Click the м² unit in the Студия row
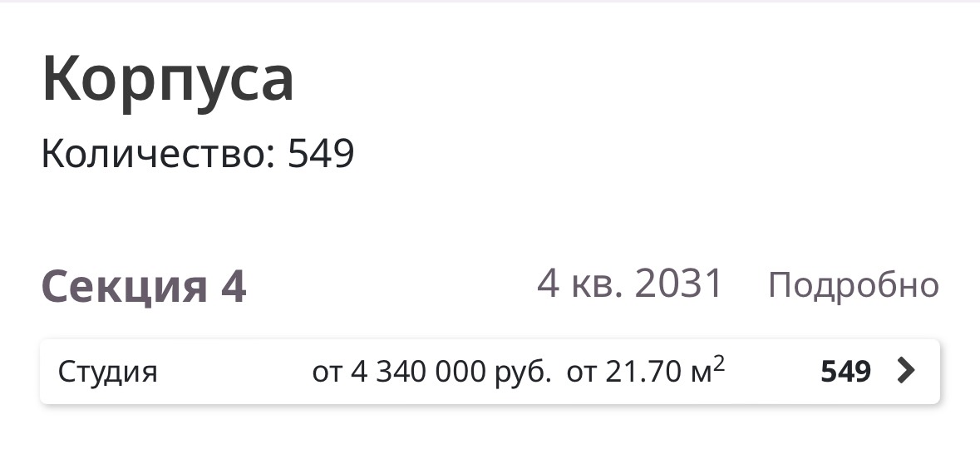The width and height of the screenshot is (980, 464). click(x=707, y=370)
